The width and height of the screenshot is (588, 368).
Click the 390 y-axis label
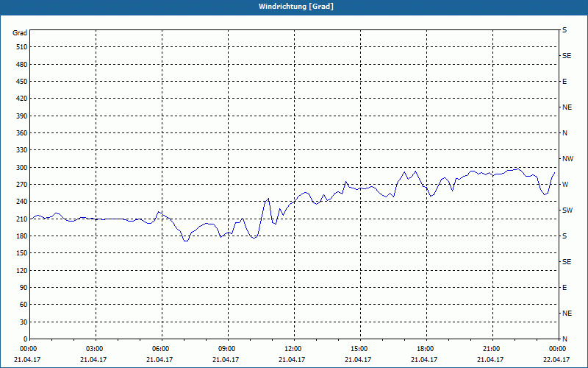point(22,116)
